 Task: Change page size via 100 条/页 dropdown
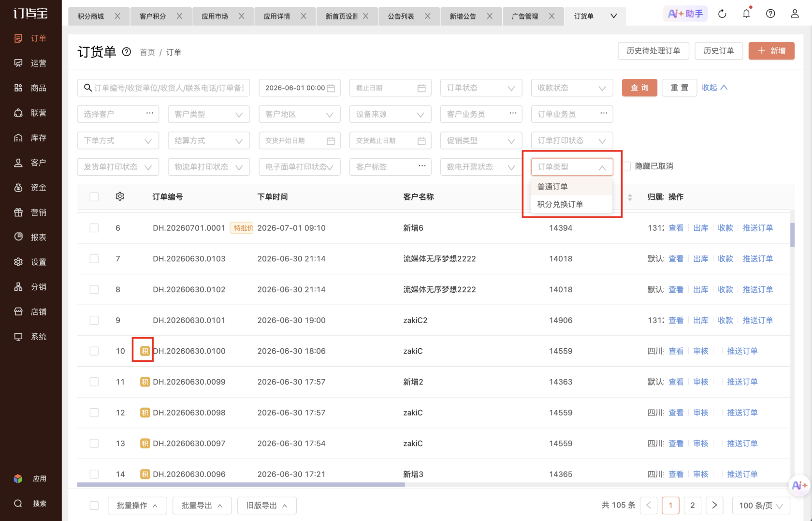point(761,506)
